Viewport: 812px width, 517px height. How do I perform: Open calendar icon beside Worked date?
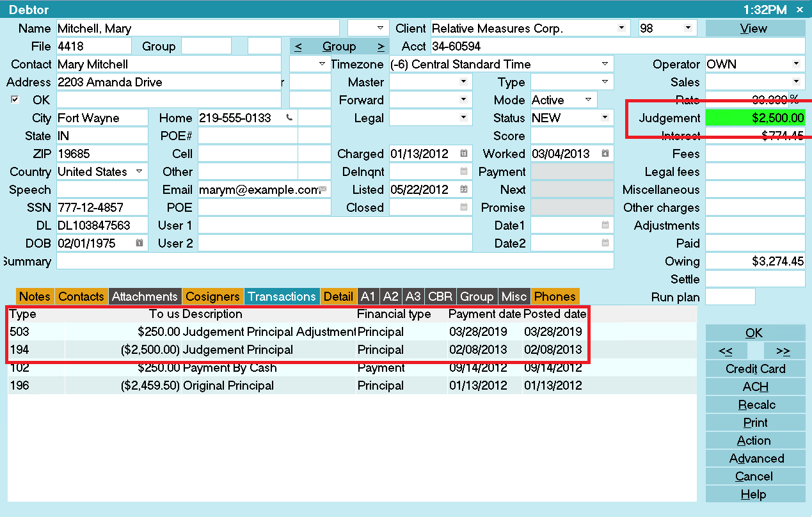click(x=605, y=154)
